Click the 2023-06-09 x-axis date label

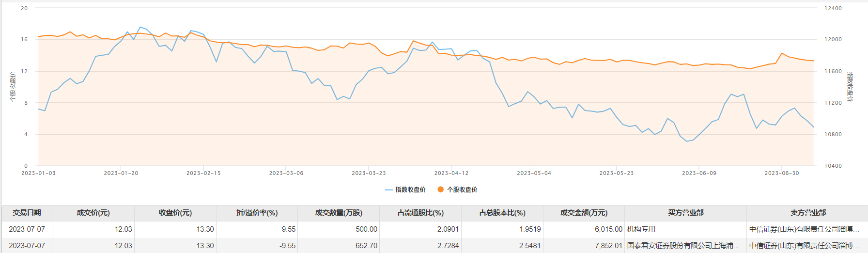click(699, 173)
